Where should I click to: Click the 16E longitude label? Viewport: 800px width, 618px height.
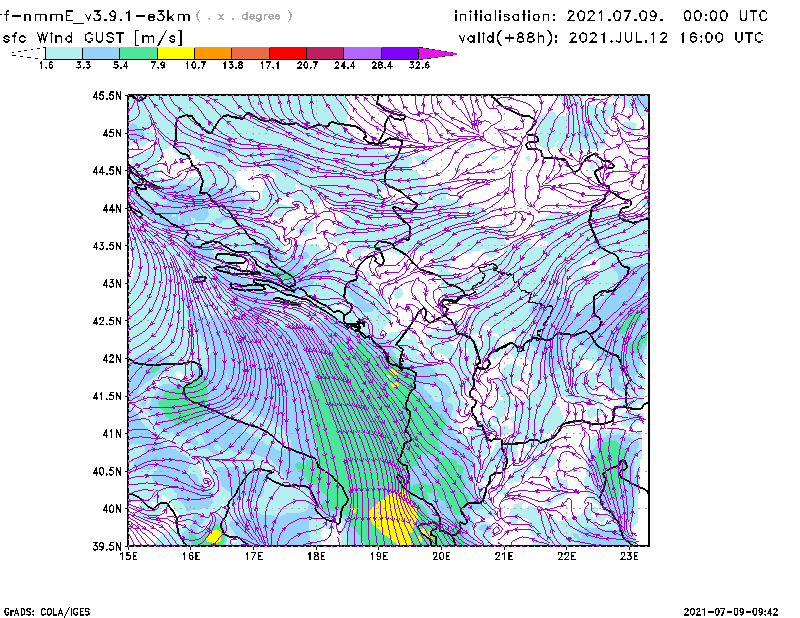tap(191, 556)
